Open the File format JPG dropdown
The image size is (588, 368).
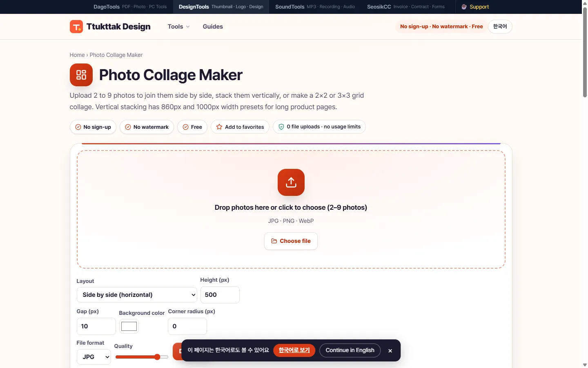(94, 357)
